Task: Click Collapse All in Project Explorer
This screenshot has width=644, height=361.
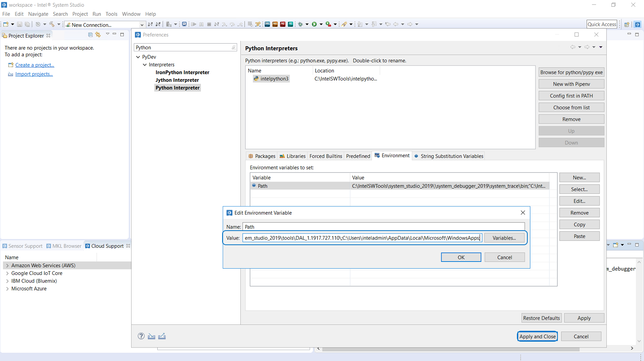Action: click(x=90, y=35)
